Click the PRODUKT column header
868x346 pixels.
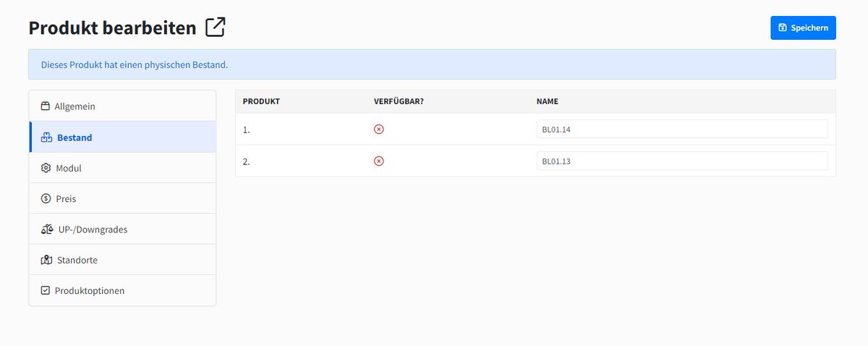pos(261,101)
